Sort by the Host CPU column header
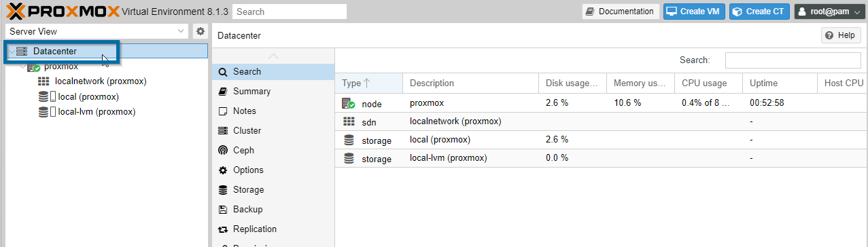 [842, 83]
